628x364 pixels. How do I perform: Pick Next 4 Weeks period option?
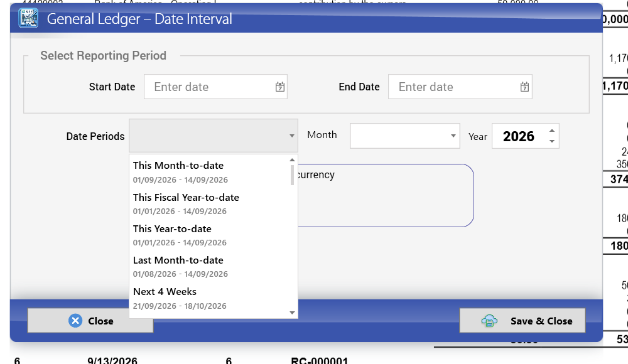tap(210, 298)
